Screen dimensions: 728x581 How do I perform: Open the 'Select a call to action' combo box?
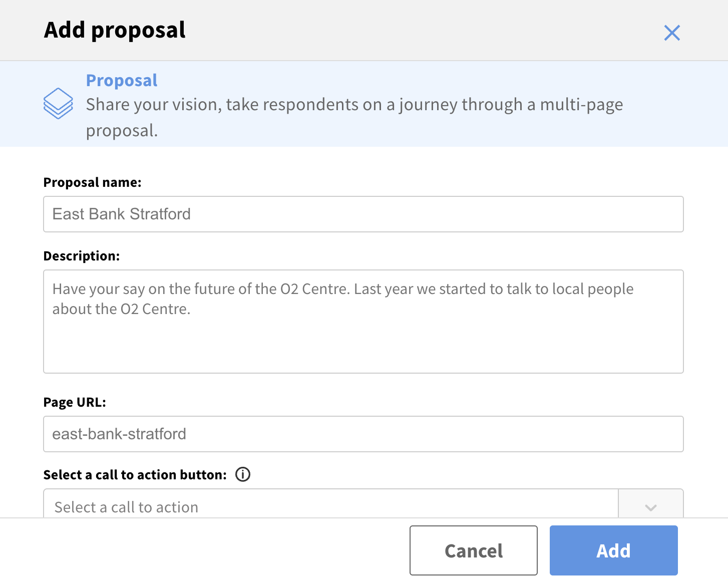click(330, 506)
